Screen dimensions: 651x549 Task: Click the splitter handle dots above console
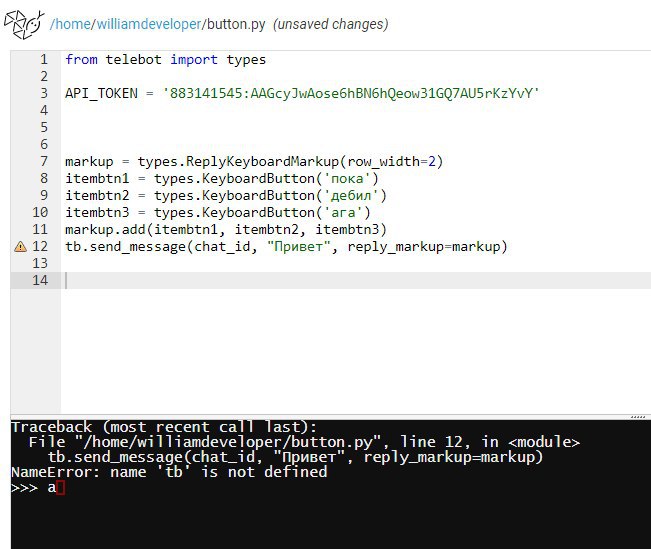point(638,417)
